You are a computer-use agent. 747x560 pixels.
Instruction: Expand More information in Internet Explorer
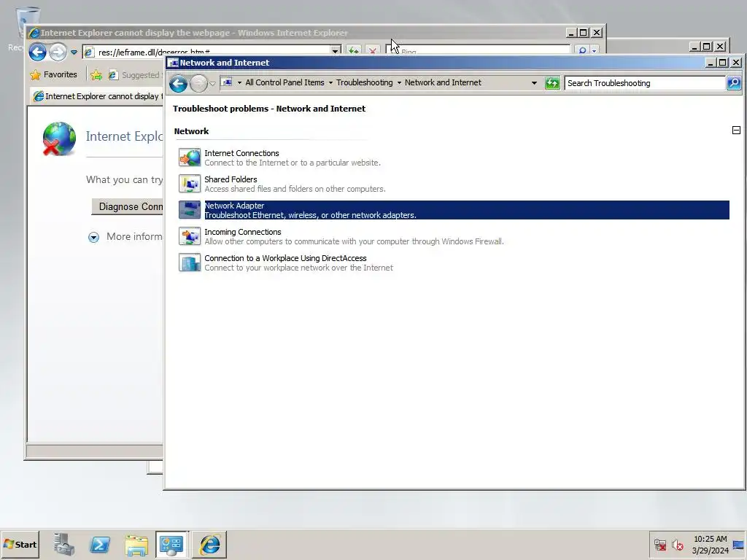(94, 237)
